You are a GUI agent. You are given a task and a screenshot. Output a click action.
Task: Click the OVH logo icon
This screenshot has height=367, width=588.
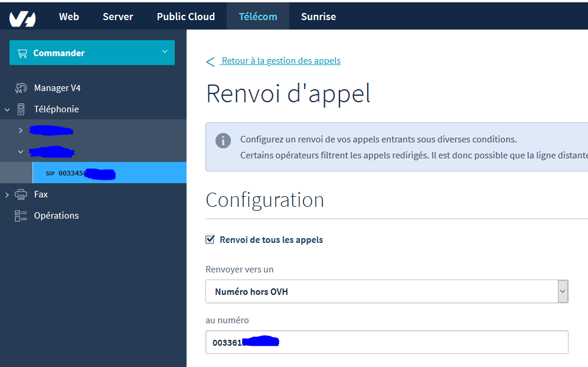coord(22,17)
